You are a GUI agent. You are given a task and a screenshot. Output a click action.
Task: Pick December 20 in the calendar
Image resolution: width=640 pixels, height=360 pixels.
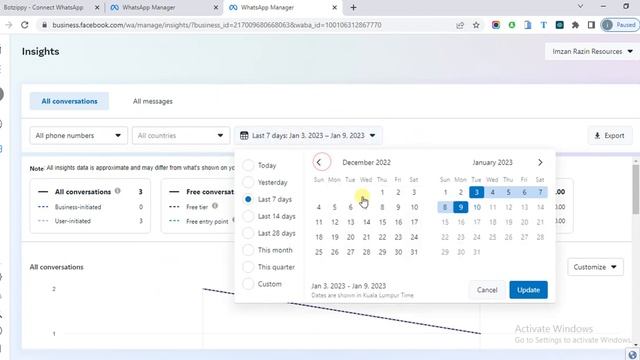[x=350, y=237]
